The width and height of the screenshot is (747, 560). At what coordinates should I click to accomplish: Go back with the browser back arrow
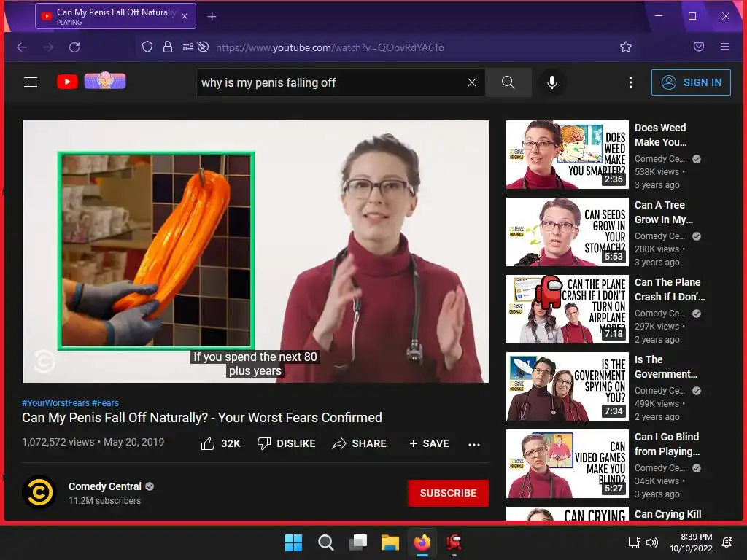(x=22, y=47)
